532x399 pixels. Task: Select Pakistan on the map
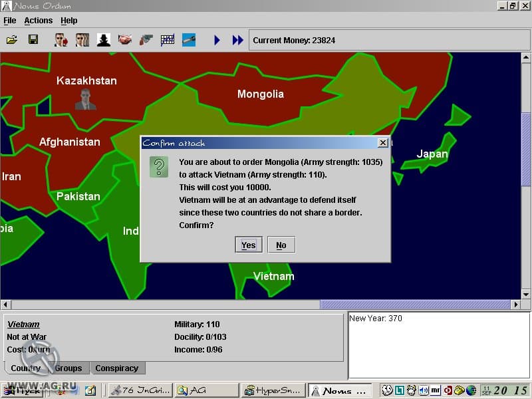pos(78,196)
